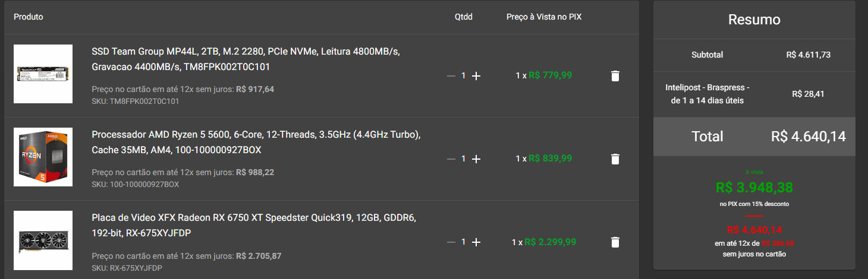Click the Total R$ 4.640,14 row
Image resolution: width=868 pixels, height=279 pixels.
coord(754,137)
